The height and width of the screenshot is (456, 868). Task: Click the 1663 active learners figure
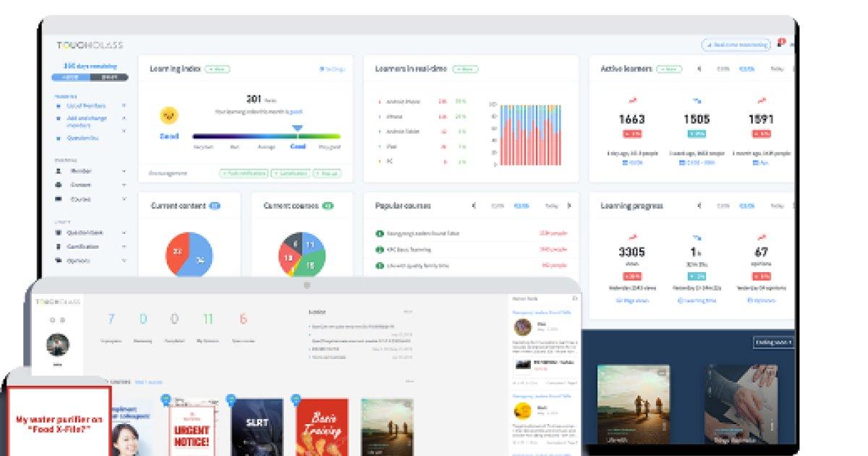pos(632,119)
